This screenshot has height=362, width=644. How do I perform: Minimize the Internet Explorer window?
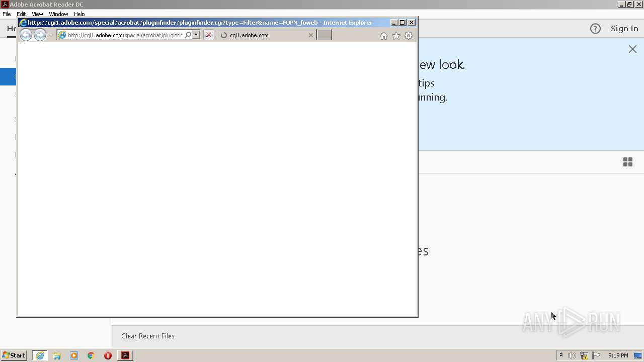394,23
